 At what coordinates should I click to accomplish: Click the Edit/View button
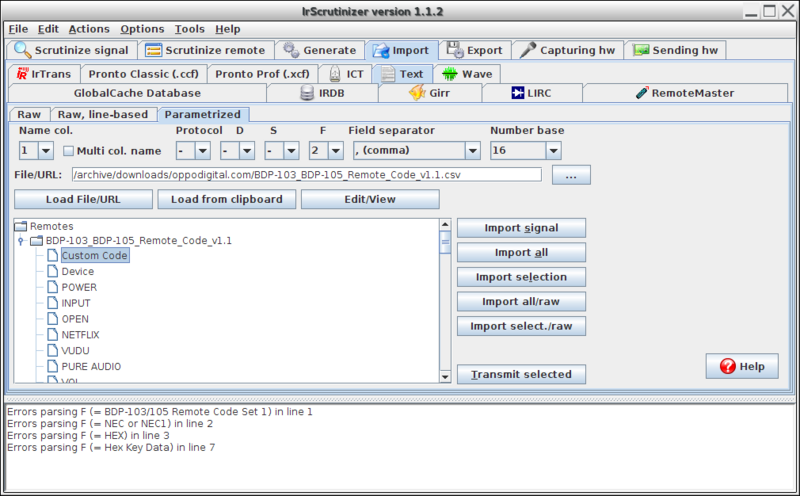coord(370,199)
